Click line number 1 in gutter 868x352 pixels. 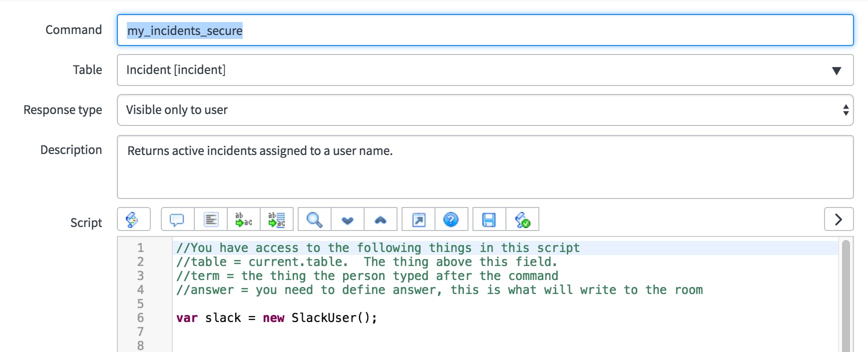pyautogui.click(x=140, y=248)
